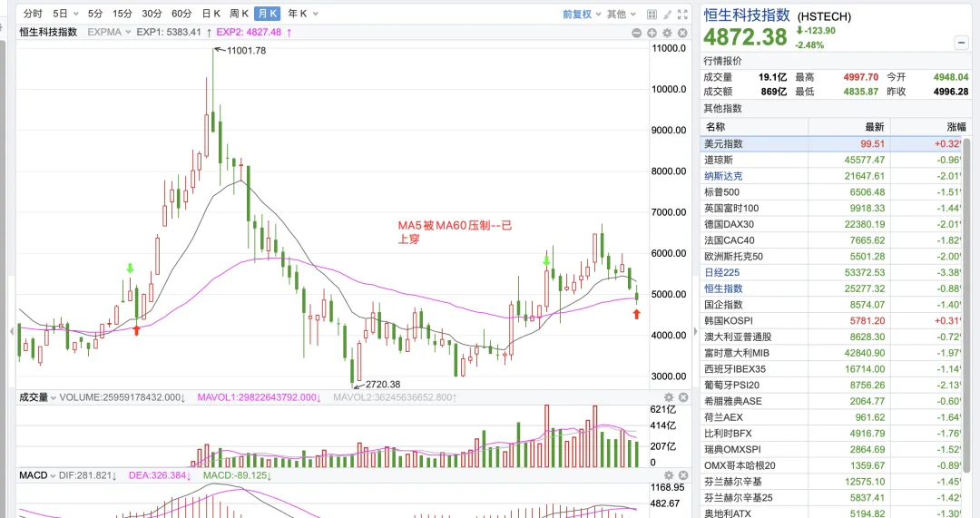Open 恒生指数 index link
980x518 pixels.
[x=723, y=288]
